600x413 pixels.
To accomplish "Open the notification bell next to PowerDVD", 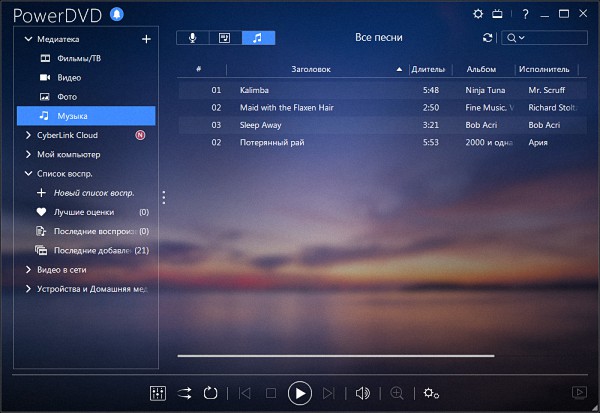I will [117, 15].
